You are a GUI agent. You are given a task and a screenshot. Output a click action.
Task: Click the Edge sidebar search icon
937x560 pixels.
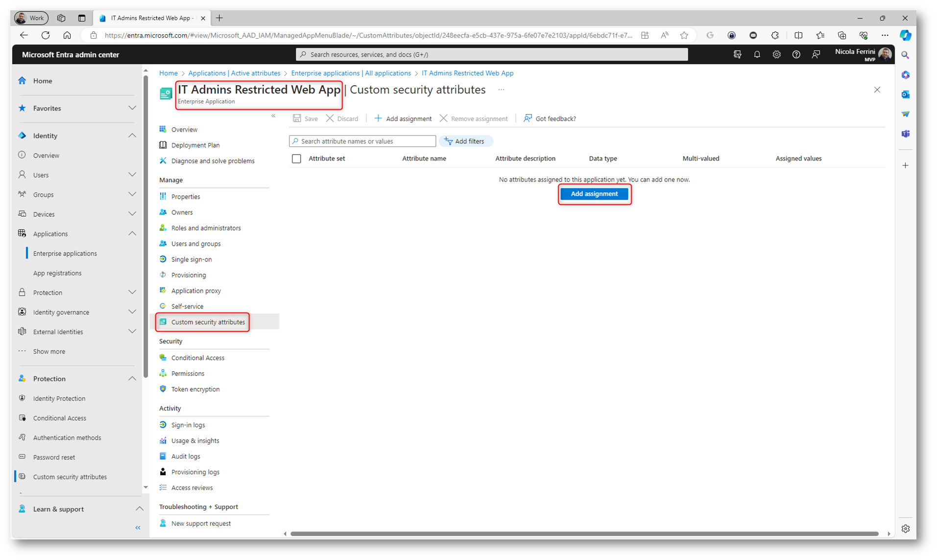[905, 55]
